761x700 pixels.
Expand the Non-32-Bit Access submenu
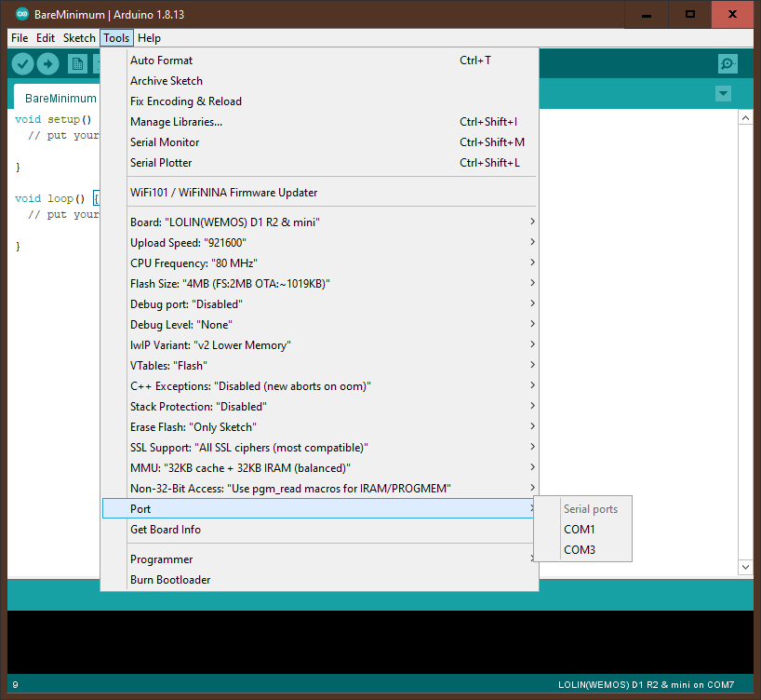coord(319,488)
